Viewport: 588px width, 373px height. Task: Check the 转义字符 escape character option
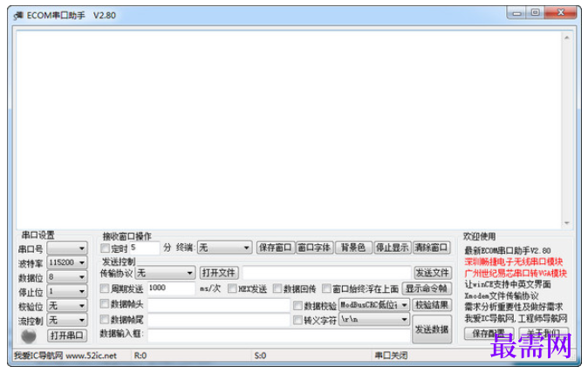pyautogui.click(x=297, y=320)
